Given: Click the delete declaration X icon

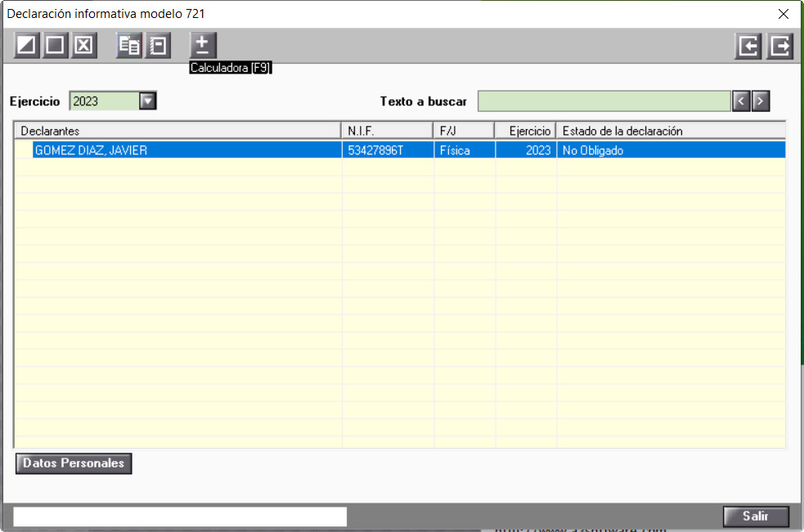Looking at the screenshot, I should tap(83, 46).
